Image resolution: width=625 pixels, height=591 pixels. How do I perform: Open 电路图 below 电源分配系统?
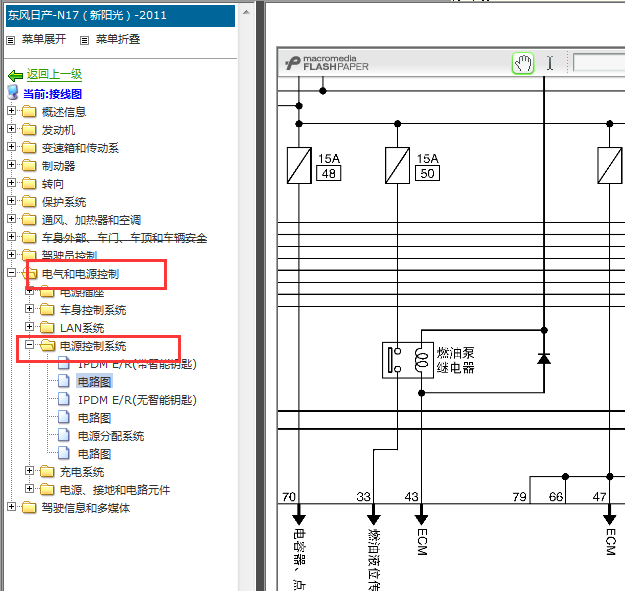coord(94,454)
